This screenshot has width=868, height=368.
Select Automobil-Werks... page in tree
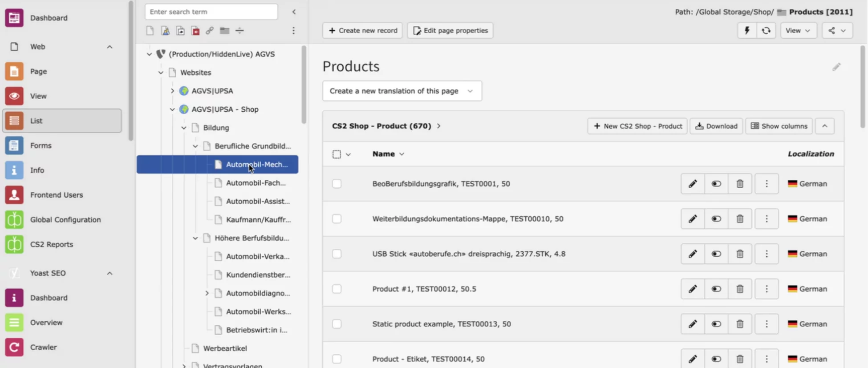click(x=258, y=311)
